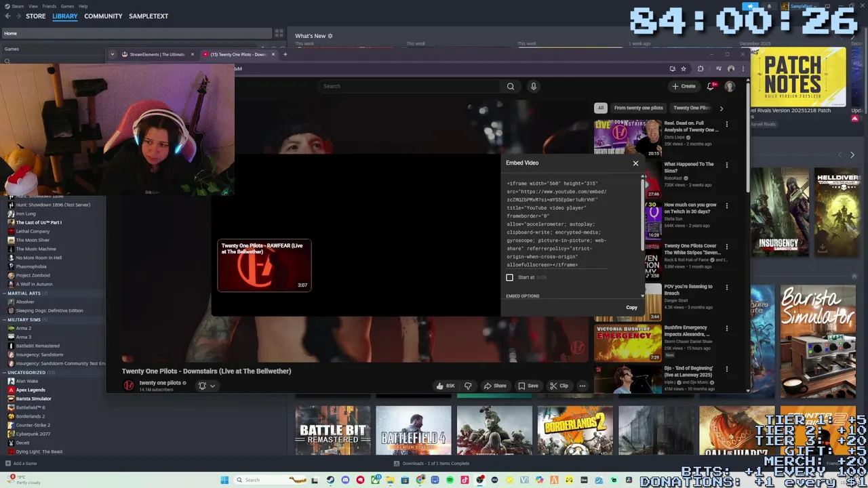Select 'Cyberpunk 2077' in Steam library list
Image resolution: width=868 pixels, height=488 pixels.
[33, 434]
